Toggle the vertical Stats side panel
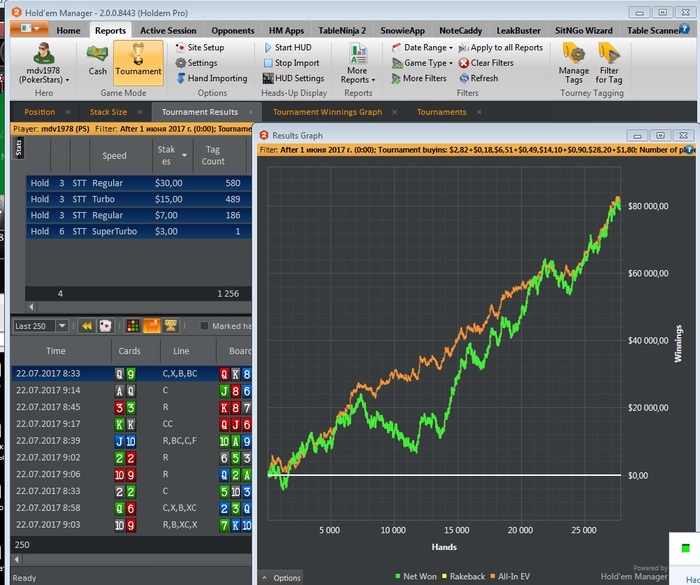The height and width of the screenshot is (585, 700). point(19,148)
